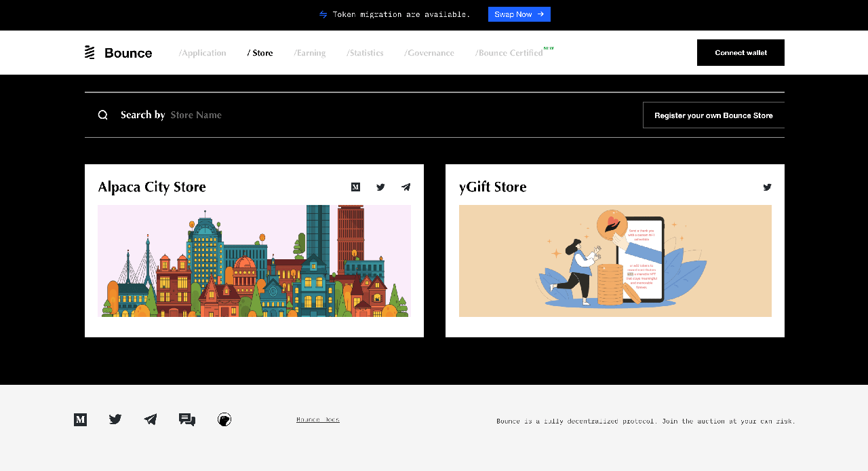
Task: Go to the Application menu item
Action: [203, 53]
